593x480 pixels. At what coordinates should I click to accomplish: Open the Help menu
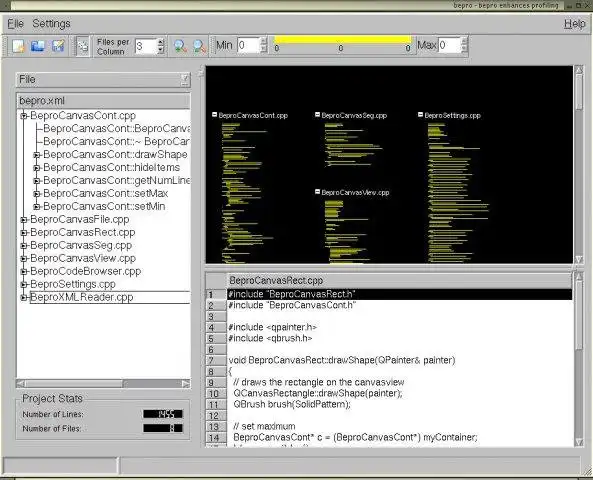575,23
